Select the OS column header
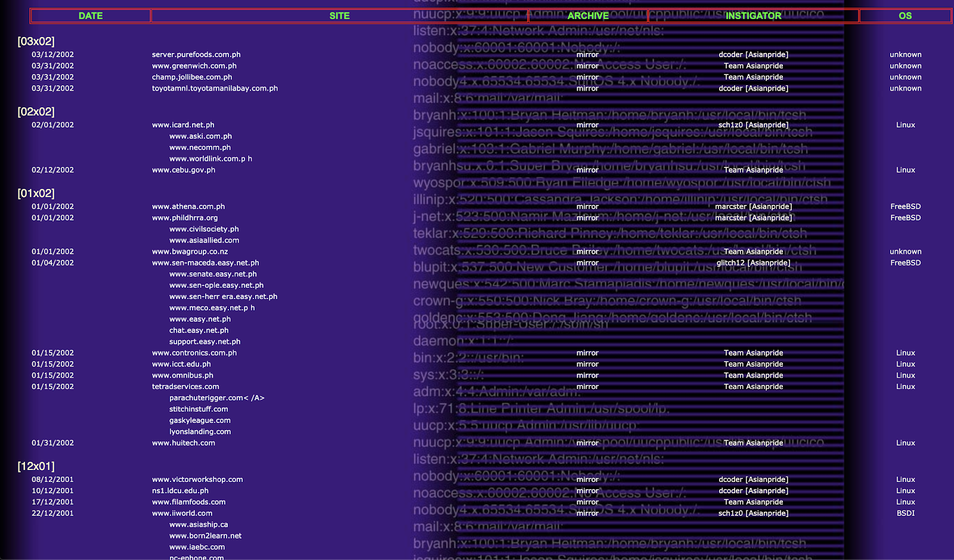The height and width of the screenshot is (560, 954). [905, 16]
